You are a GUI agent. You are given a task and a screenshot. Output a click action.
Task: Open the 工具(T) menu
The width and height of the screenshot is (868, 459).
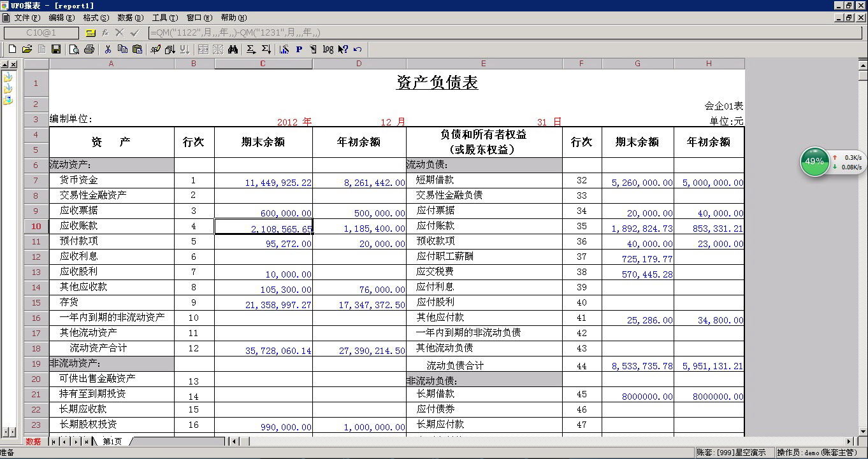click(x=165, y=18)
